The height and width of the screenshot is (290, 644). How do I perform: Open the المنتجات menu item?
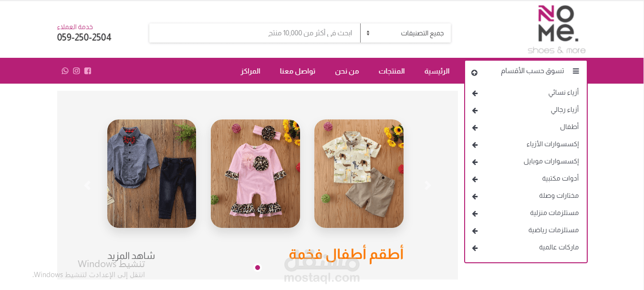pyautogui.click(x=392, y=71)
